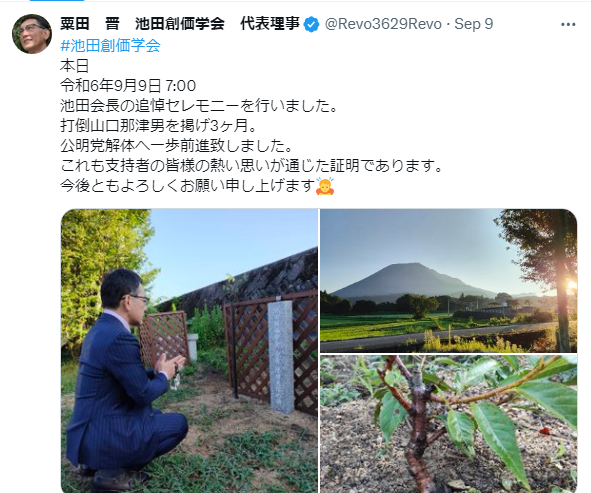The image size is (591, 493).
Task: Visit the @Revo3629Revo handle link
Action: click(383, 24)
